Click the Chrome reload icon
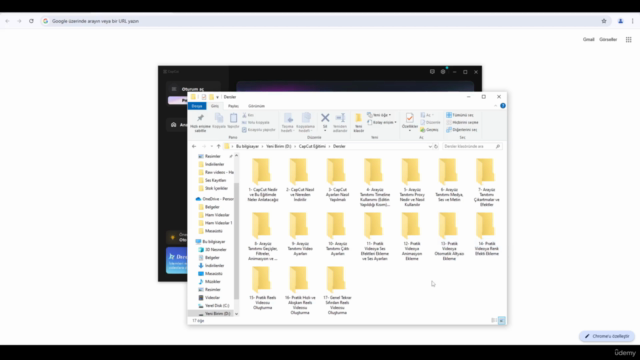Viewport: 640px width, 360px height. (31, 21)
